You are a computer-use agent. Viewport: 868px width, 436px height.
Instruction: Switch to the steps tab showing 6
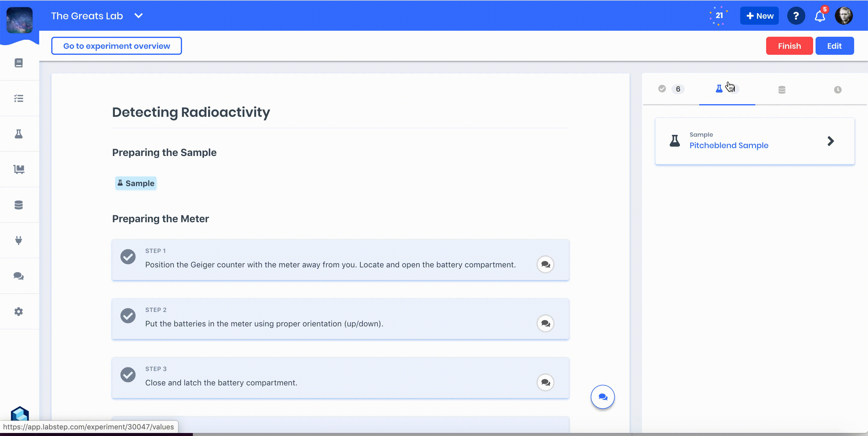click(x=671, y=89)
